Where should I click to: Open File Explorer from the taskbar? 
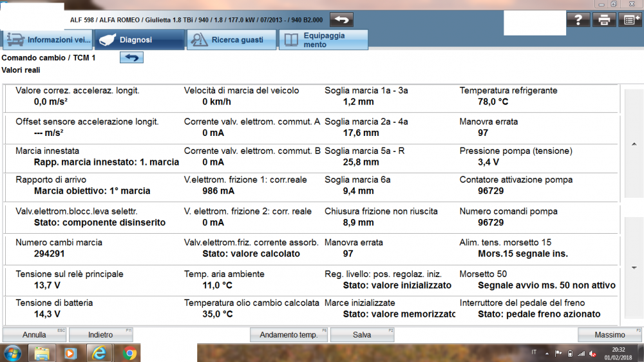(42, 354)
